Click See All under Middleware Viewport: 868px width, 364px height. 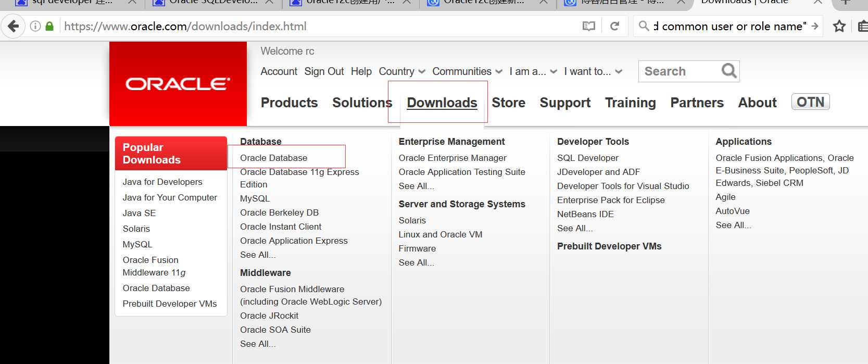tap(258, 344)
